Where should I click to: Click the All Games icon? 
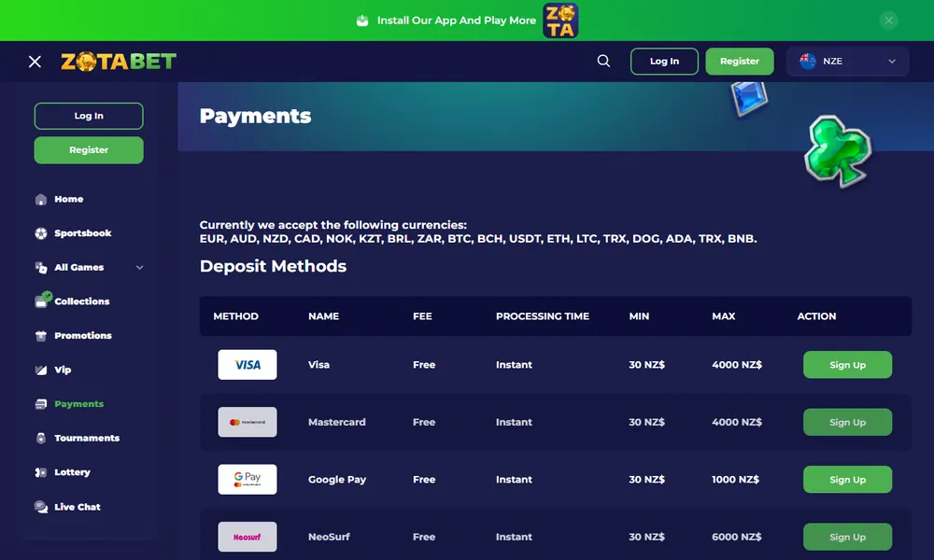tap(40, 268)
